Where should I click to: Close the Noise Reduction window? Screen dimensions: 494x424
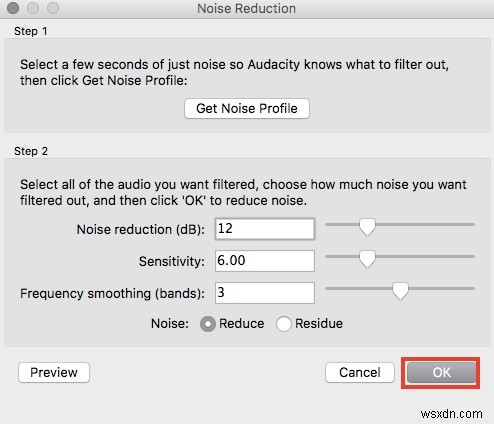(x=13, y=8)
